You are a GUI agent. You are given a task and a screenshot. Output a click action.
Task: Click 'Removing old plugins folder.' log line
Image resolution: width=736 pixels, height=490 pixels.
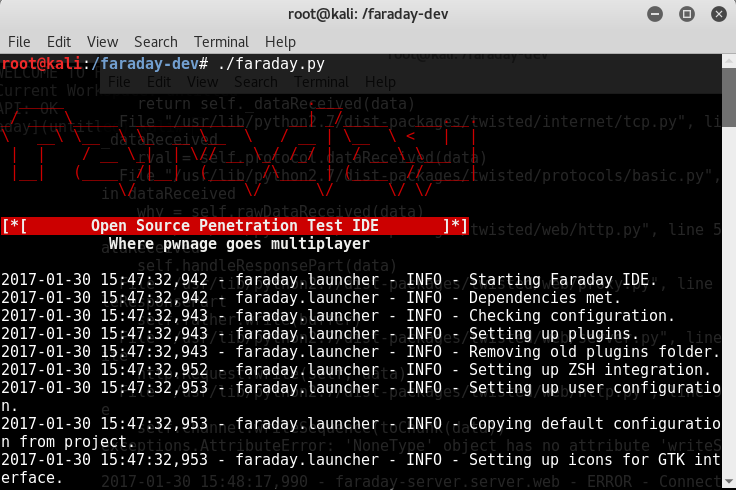tap(360, 352)
